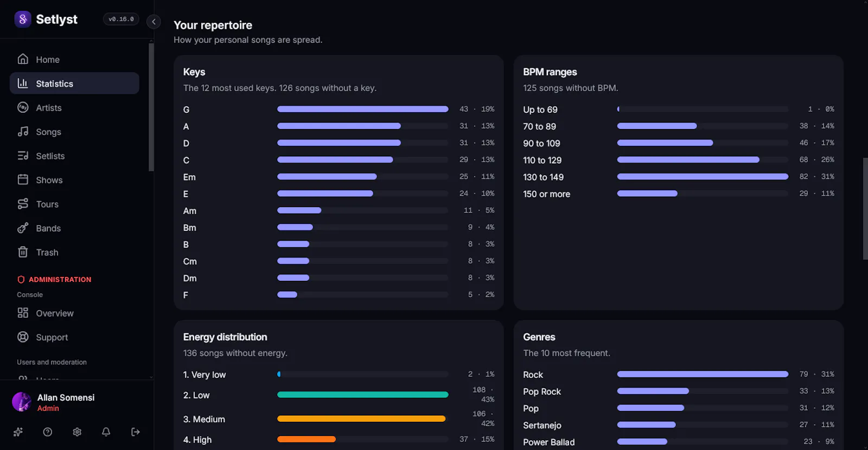Click the Medium energy orange bar
Image resolution: width=868 pixels, height=450 pixels.
click(361, 419)
